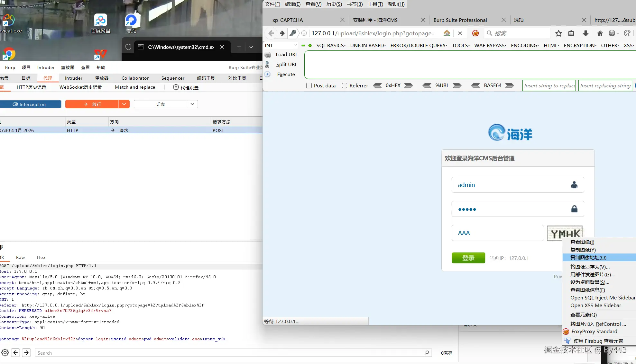This screenshot has width=636, height=364.
Task: Click the captcha input field
Action: click(497, 233)
